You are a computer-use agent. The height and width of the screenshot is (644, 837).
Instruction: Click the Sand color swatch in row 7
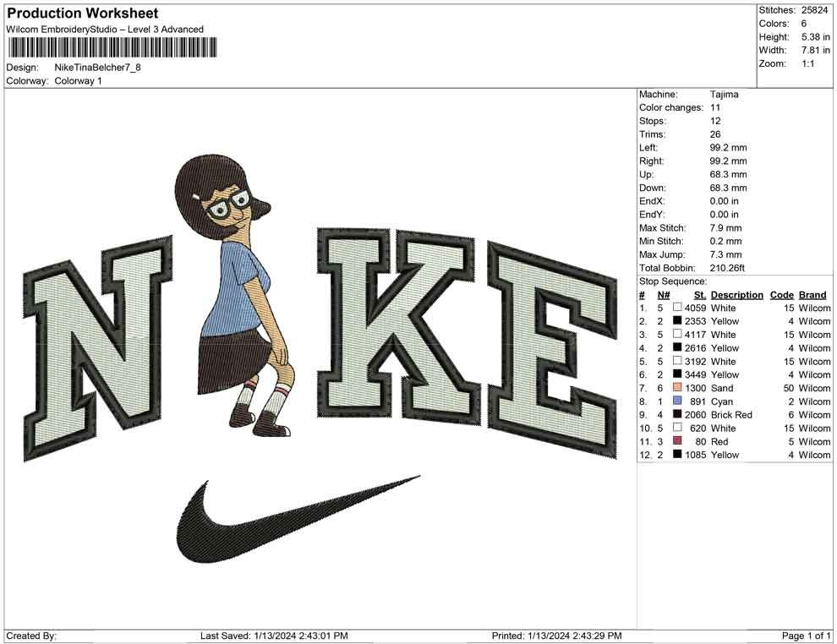(677, 387)
